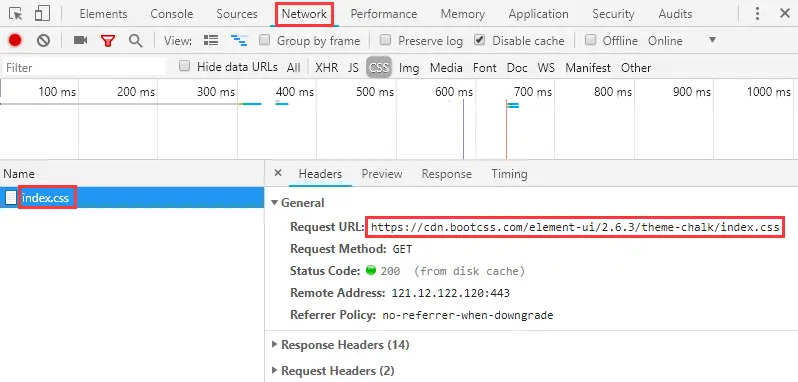Filter requests by Manifest
The image size is (798, 382).
[588, 68]
